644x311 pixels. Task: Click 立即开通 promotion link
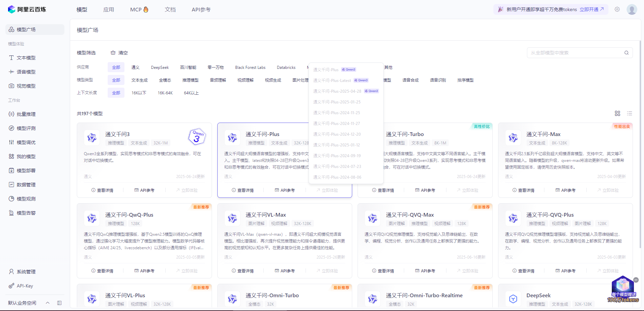tap(592, 9)
